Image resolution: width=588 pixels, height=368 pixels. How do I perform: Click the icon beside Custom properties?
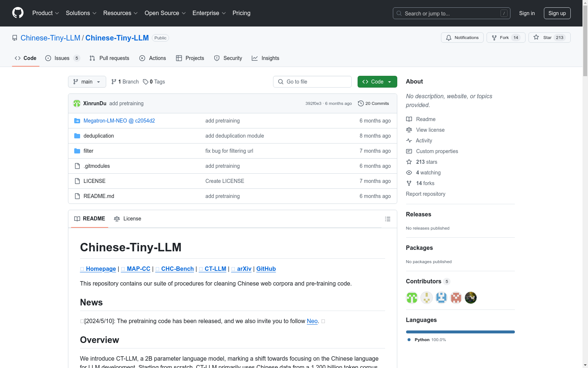tap(409, 151)
